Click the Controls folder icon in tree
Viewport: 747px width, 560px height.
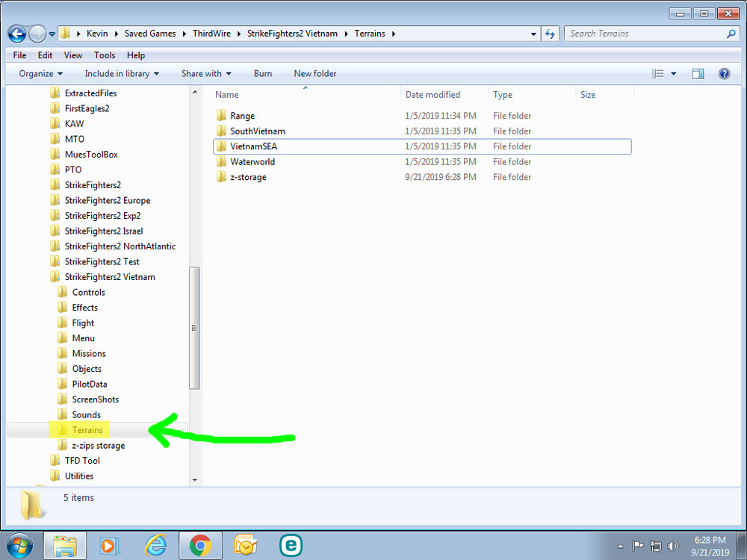(x=63, y=292)
